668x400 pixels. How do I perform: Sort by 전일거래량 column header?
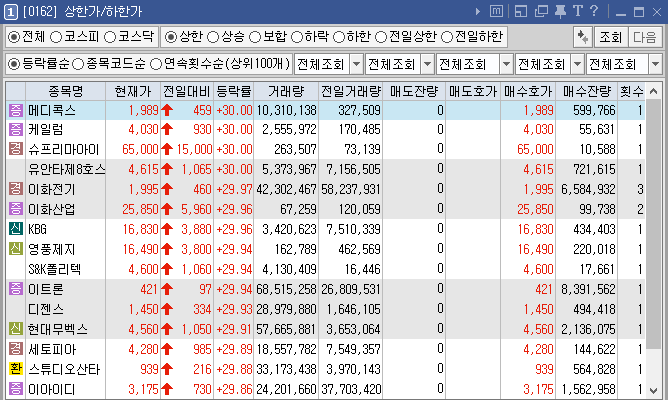point(351,91)
